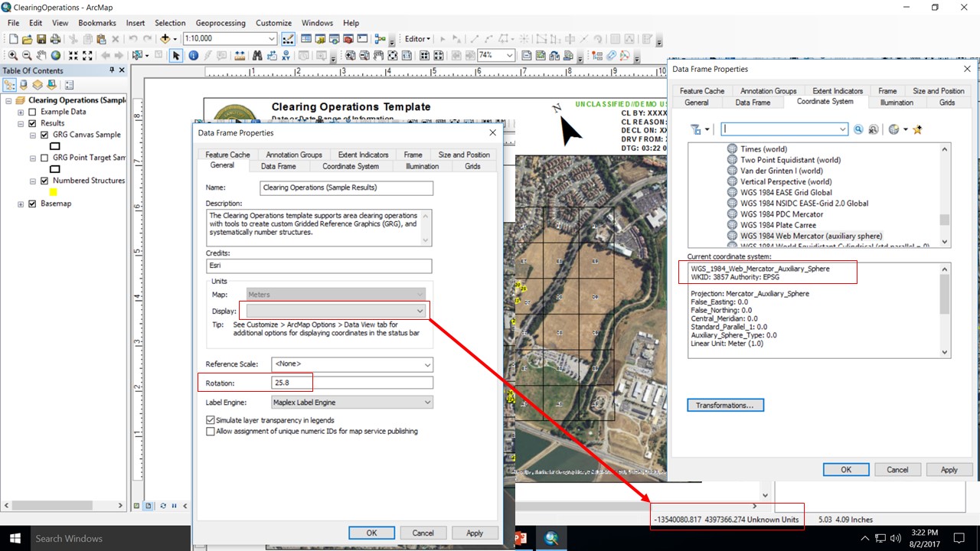The width and height of the screenshot is (980, 551).
Task: Activate the Find binoculars tool
Action: 256,55
